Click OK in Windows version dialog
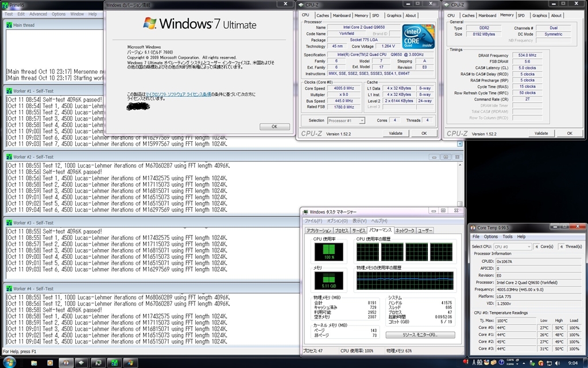The width and height of the screenshot is (588, 368). click(274, 127)
